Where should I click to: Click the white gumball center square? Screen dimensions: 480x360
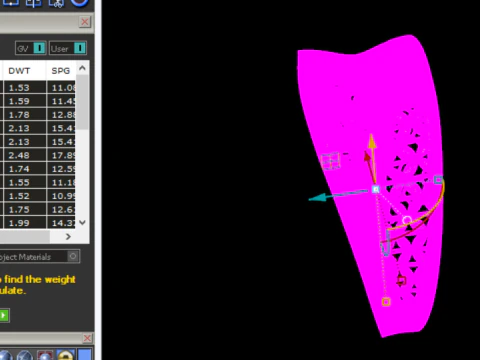[376, 189]
